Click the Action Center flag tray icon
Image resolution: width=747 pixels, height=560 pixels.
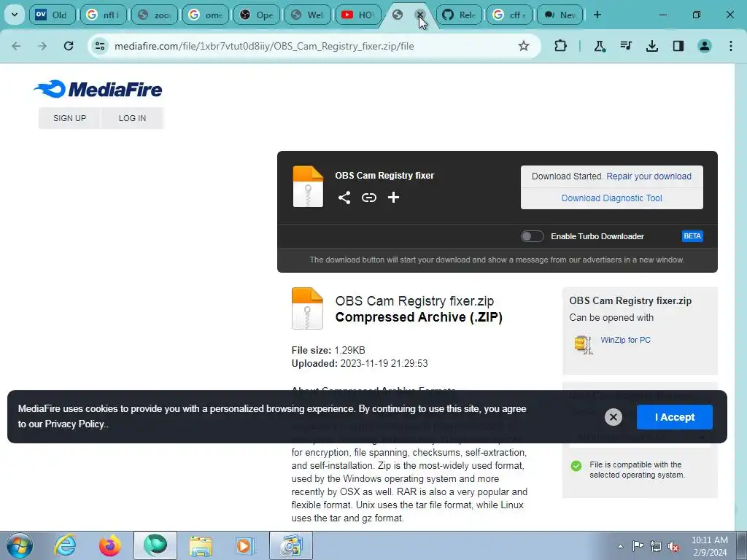point(638,546)
